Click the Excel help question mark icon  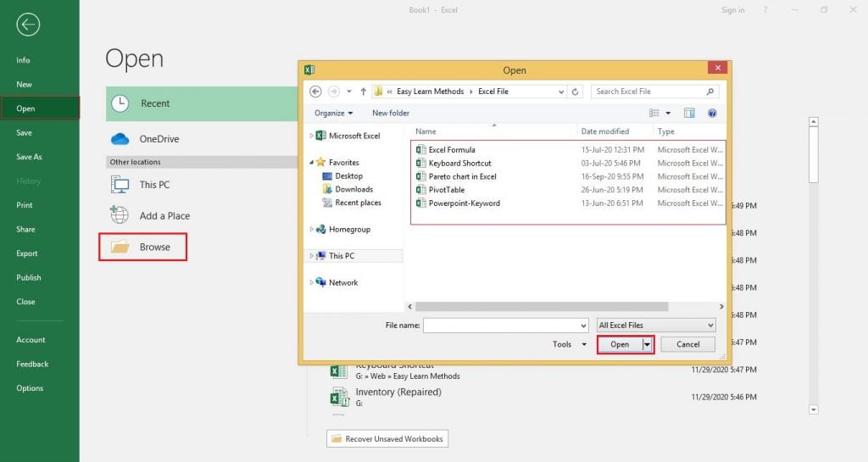pos(765,10)
